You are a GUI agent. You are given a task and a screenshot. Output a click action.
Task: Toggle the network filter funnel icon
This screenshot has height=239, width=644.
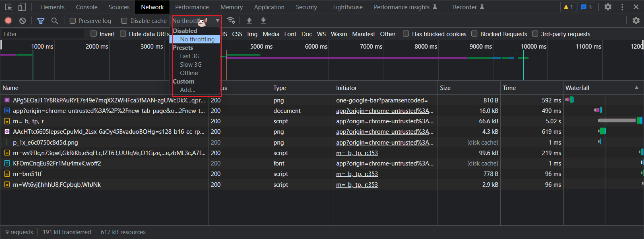pos(41,20)
